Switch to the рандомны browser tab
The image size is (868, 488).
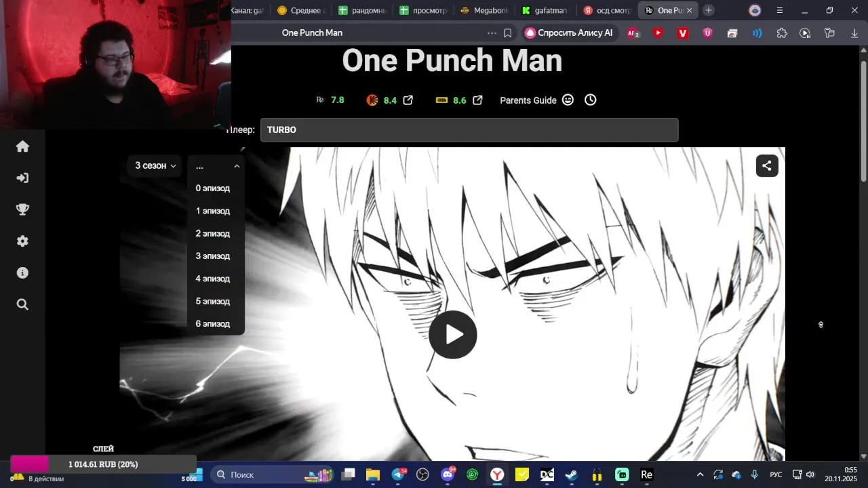363,10
